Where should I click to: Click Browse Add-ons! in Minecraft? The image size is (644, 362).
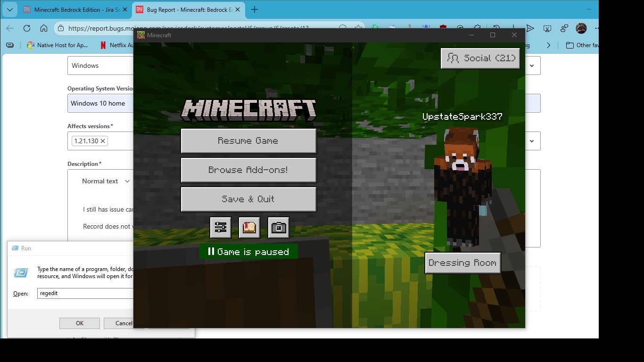click(248, 170)
